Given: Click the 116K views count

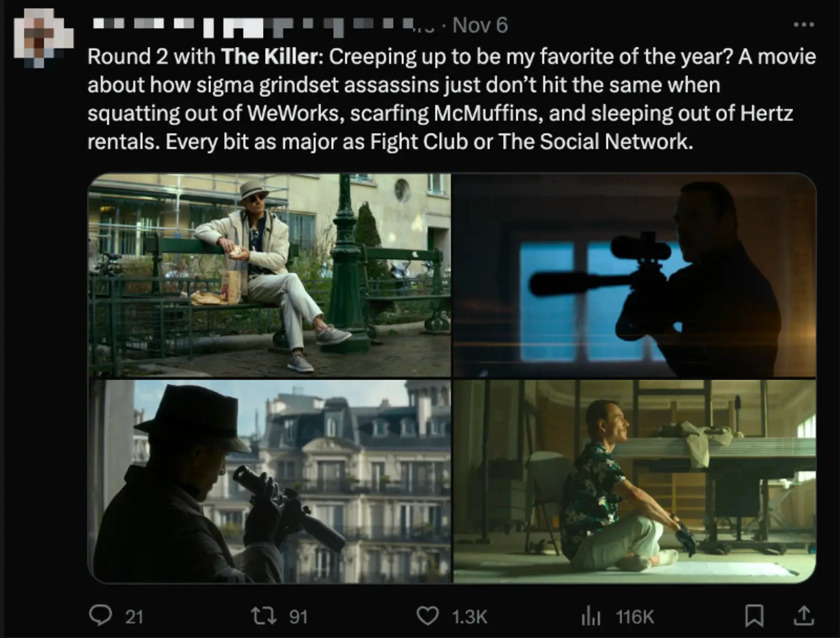Looking at the screenshot, I should tap(635, 616).
